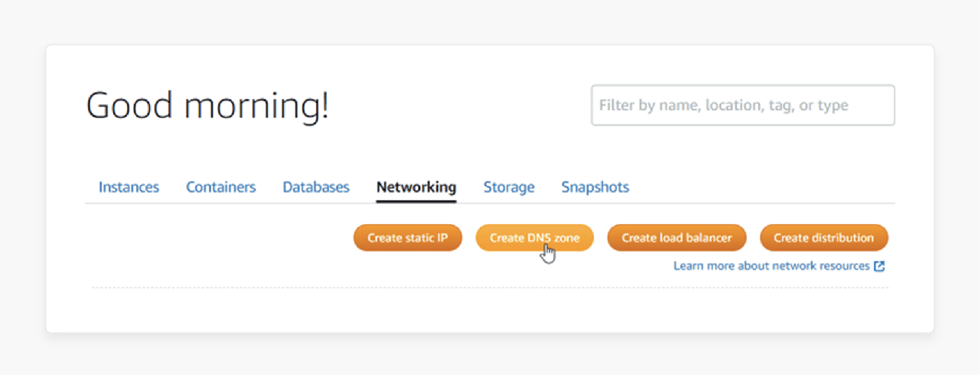Select the Databases tab

tap(316, 187)
